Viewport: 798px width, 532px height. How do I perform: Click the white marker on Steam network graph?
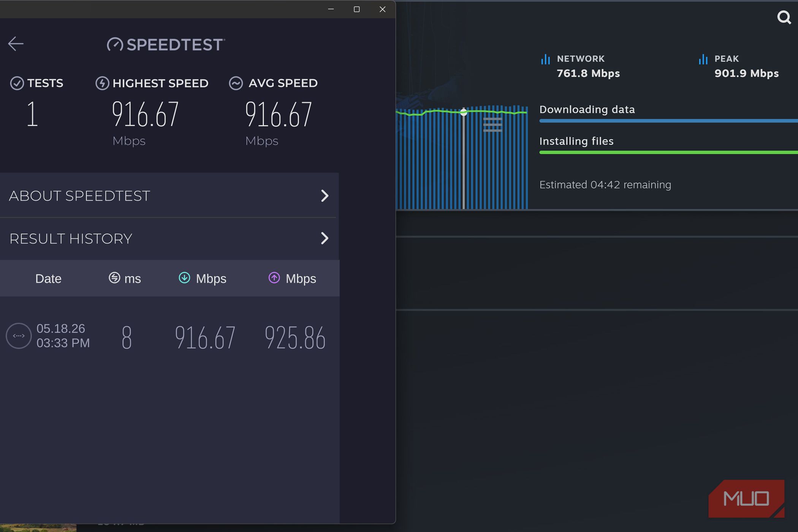coord(464,112)
